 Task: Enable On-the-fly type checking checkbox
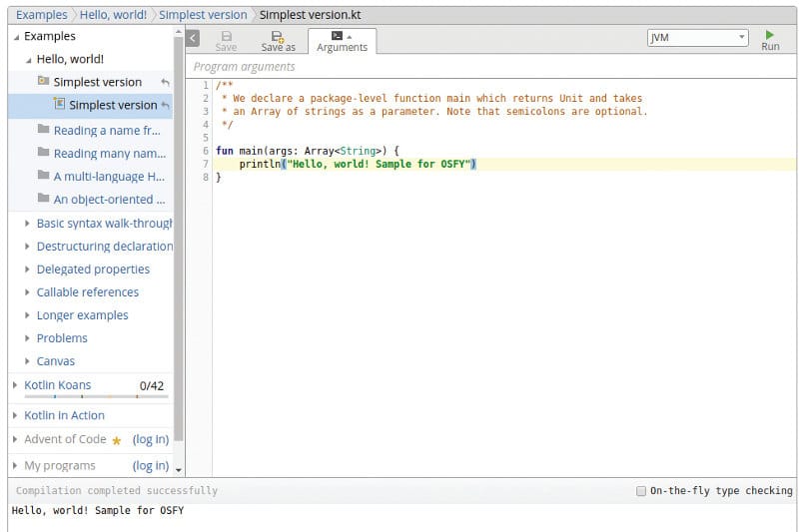tap(641, 491)
